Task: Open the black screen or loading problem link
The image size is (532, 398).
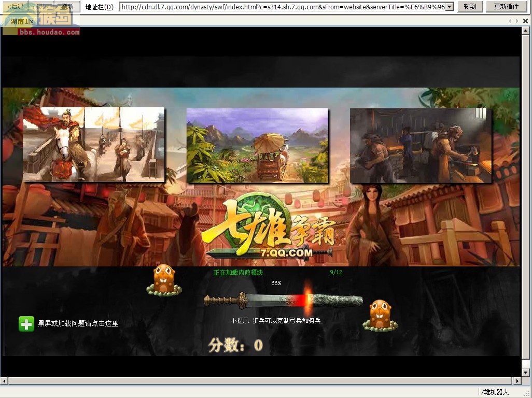Action: pyautogui.click(x=78, y=324)
